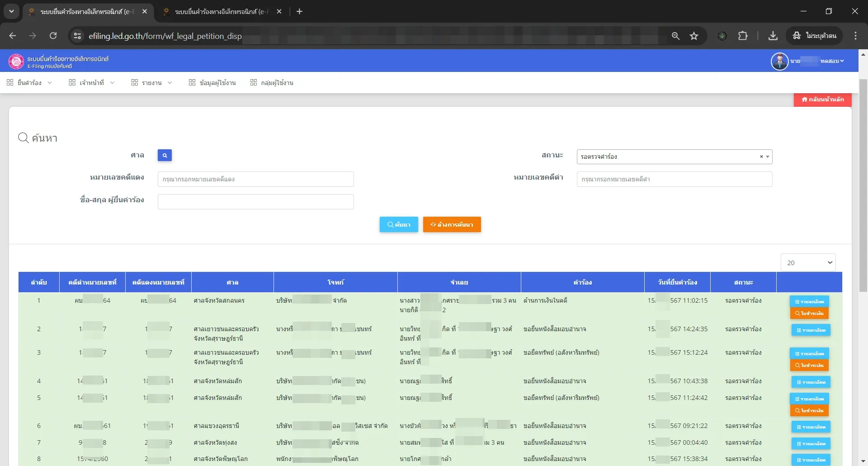Expand รายงาน menu
Screen dimensions: 868x466
point(152,83)
